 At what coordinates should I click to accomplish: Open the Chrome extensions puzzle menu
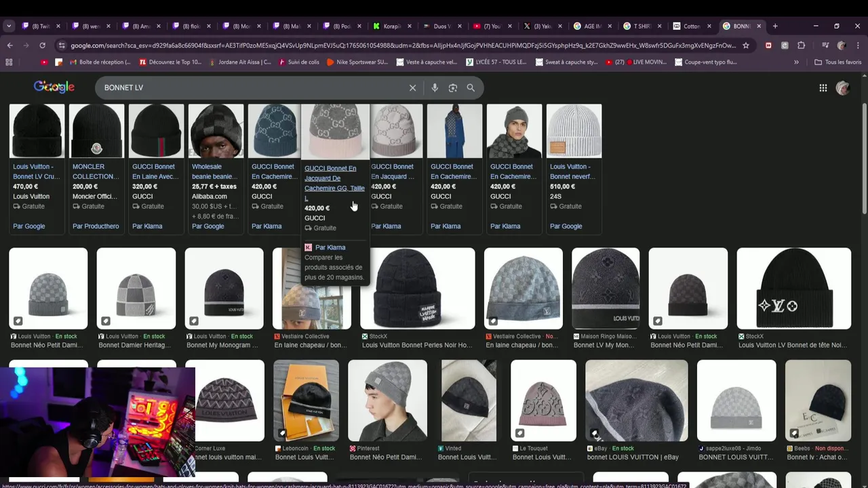[802, 45]
